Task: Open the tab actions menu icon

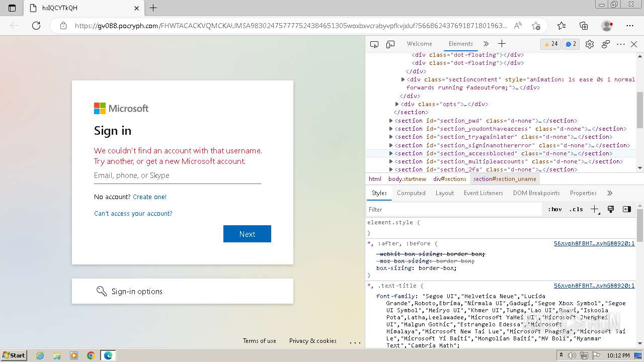Action: click(x=12, y=8)
